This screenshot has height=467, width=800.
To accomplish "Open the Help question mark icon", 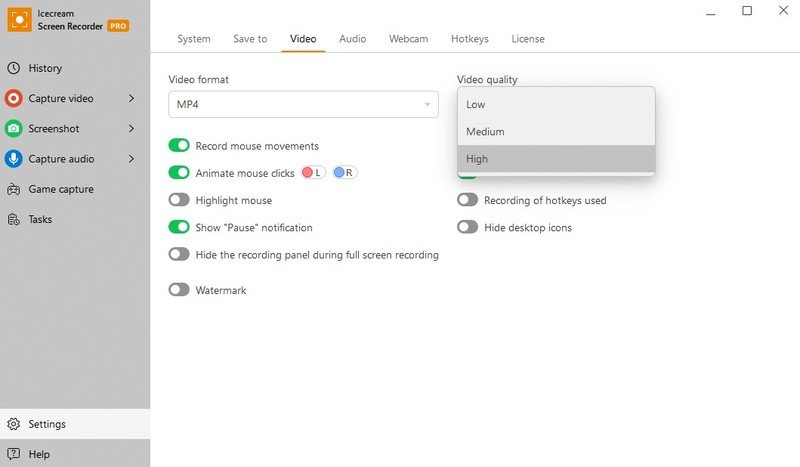I will [x=14, y=454].
